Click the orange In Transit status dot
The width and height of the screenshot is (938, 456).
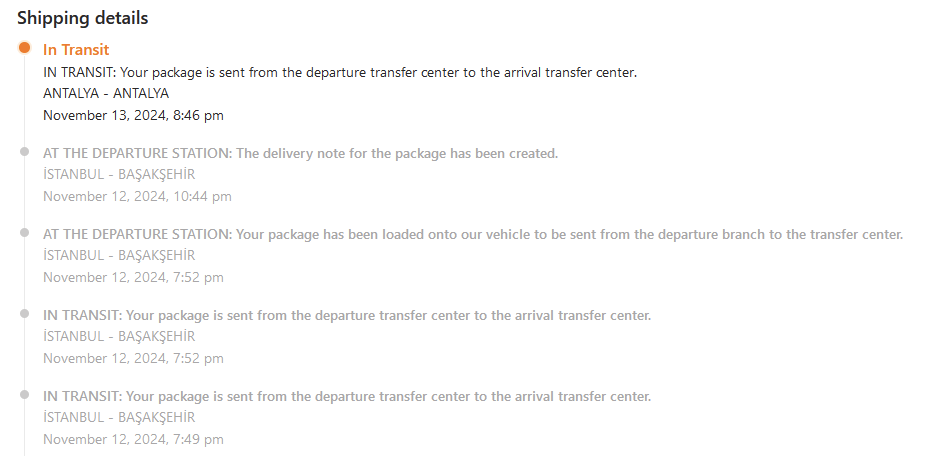pyautogui.click(x=24, y=48)
